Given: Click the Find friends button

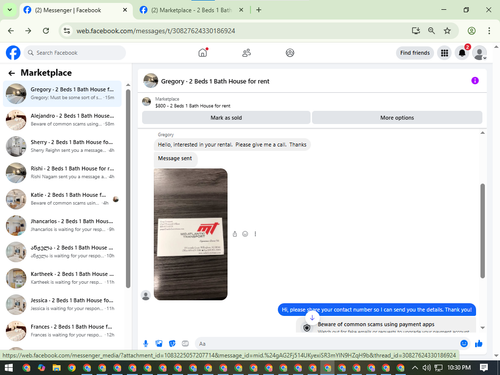Looking at the screenshot, I should [415, 53].
